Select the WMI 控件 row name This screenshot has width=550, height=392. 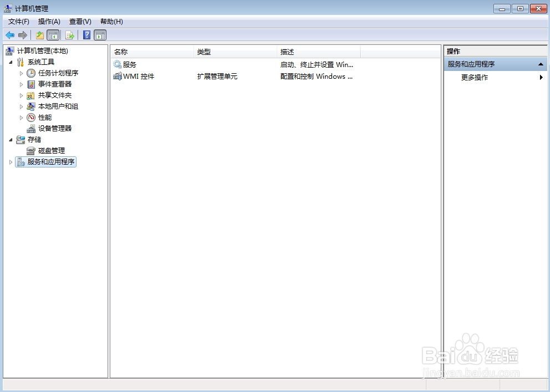tap(139, 76)
